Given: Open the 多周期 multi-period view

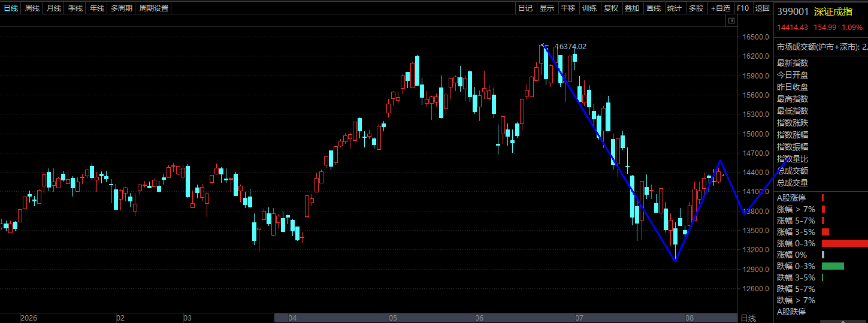Looking at the screenshot, I should (x=122, y=8).
